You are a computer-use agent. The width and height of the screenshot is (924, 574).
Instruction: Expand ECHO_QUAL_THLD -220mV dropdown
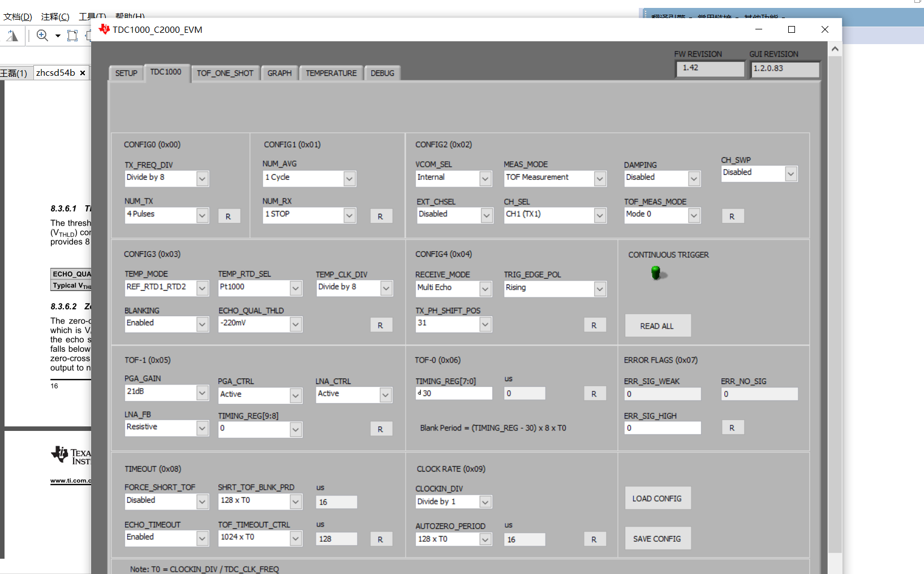(x=296, y=325)
